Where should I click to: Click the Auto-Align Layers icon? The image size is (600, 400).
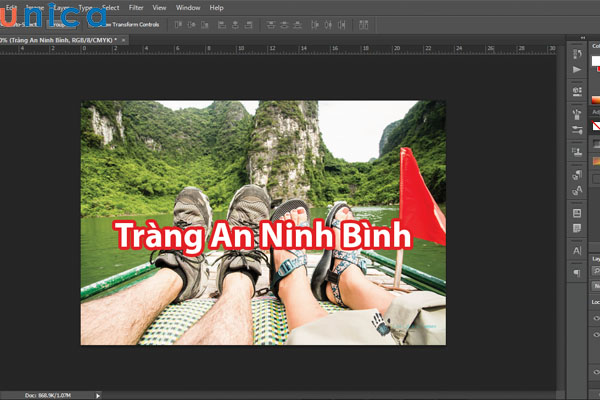pos(364,25)
